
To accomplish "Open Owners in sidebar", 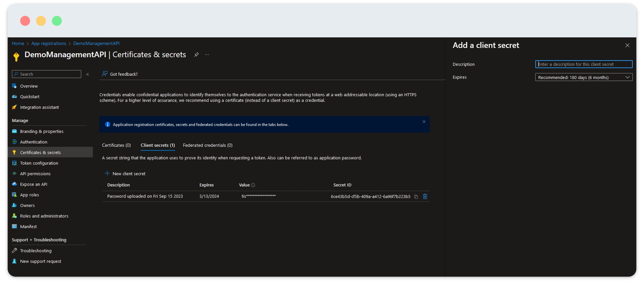I will [27, 205].
